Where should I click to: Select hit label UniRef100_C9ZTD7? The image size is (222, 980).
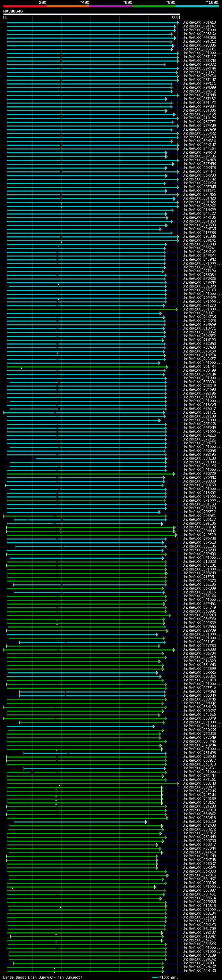pyautogui.click(x=199, y=932)
